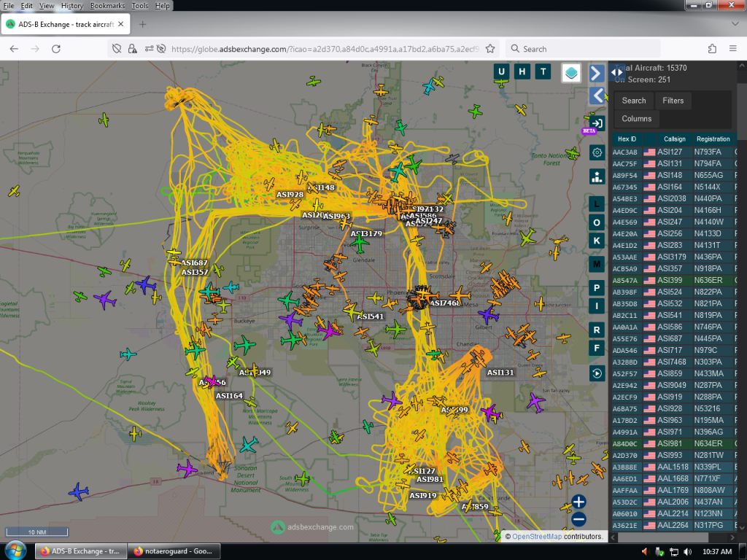
Task: Click the OpenStreetMap link
Action: (x=536, y=537)
